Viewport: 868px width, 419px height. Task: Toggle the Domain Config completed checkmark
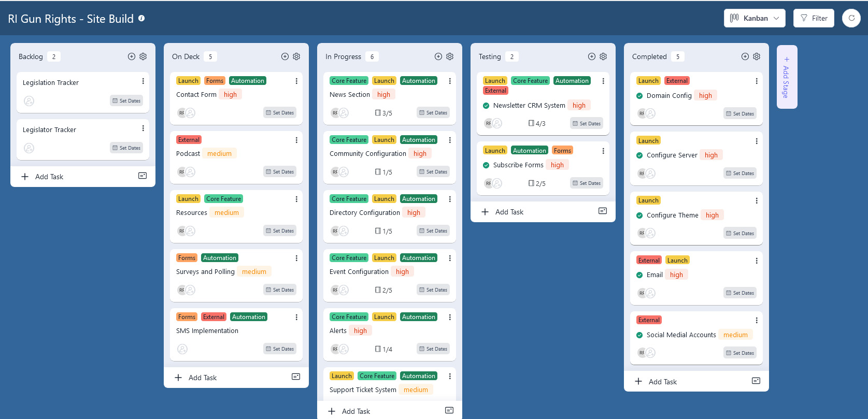pos(639,96)
